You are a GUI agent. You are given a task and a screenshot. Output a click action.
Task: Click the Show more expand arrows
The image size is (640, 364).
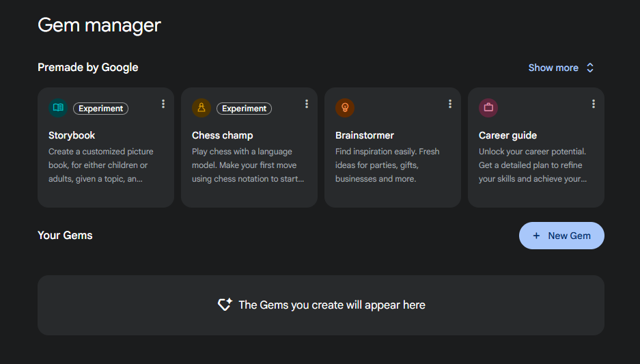click(x=590, y=68)
